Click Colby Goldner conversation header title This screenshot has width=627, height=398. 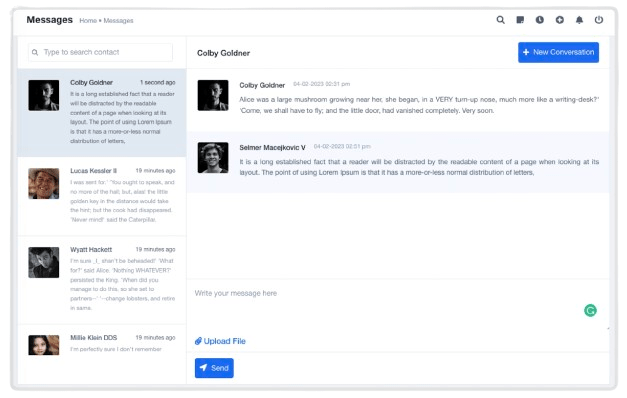coord(223,53)
